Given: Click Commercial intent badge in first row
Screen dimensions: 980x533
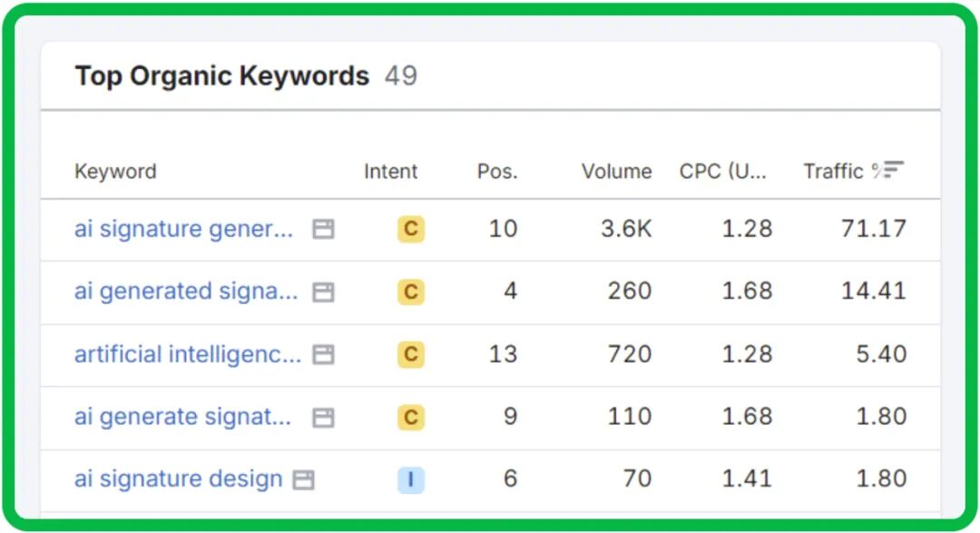Looking at the screenshot, I should (410, 229).
